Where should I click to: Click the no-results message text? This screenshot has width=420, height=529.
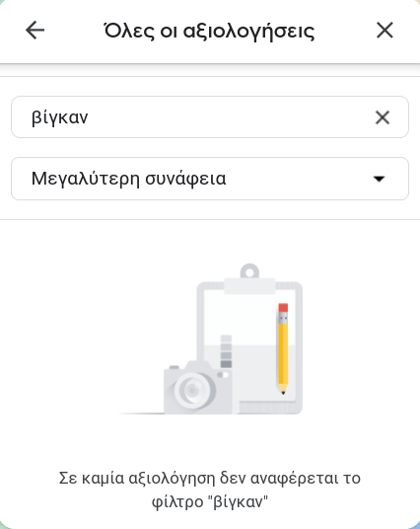[210, 490]
